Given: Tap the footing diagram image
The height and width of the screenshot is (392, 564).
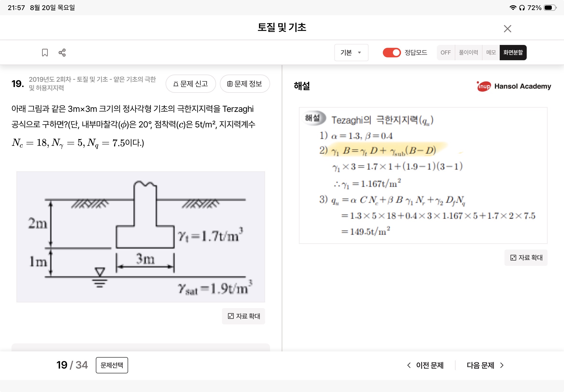Looking at the screenshot, I should pyautogui.click(x=141, y=237).
